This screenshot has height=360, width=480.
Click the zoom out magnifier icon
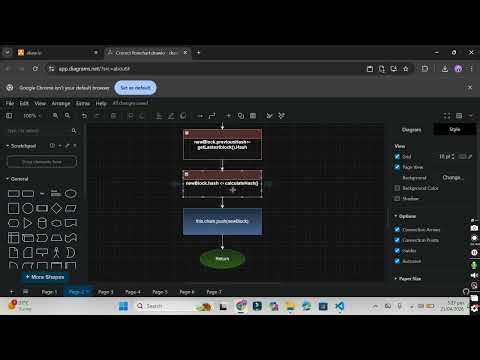point(68,116)
